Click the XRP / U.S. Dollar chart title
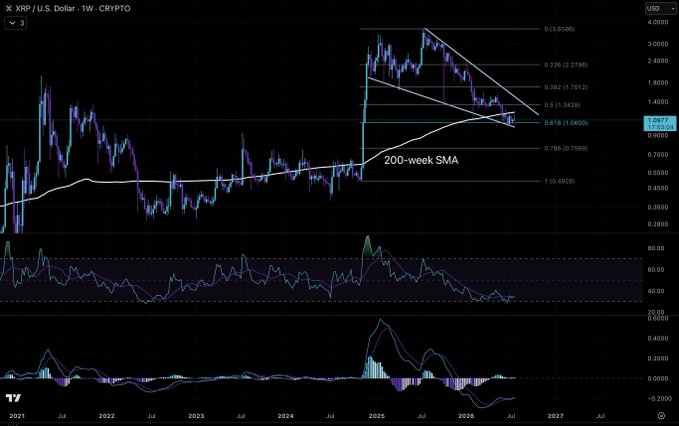 coord(73,8)
